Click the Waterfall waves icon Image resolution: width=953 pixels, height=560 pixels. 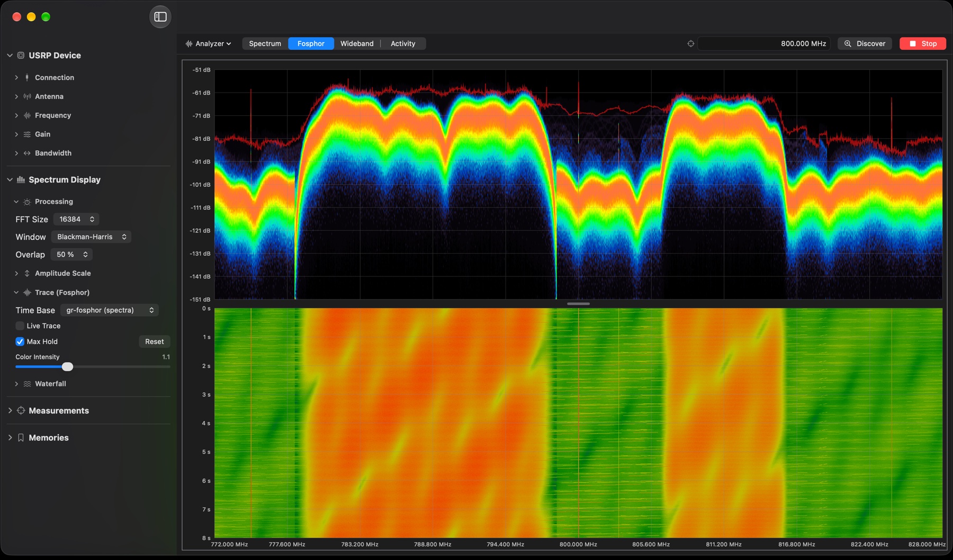coord(27,384)
